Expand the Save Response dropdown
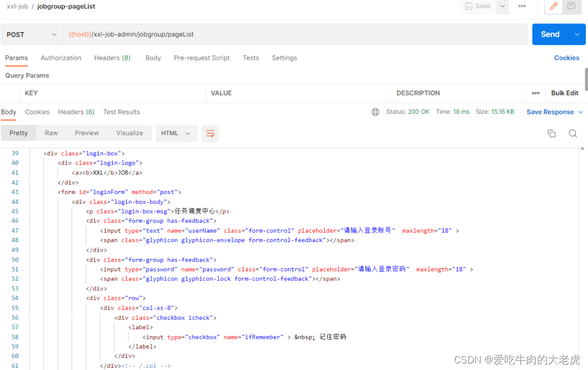Image resolution: width=588 pixels, height=370 pixels. pos(579,112)
